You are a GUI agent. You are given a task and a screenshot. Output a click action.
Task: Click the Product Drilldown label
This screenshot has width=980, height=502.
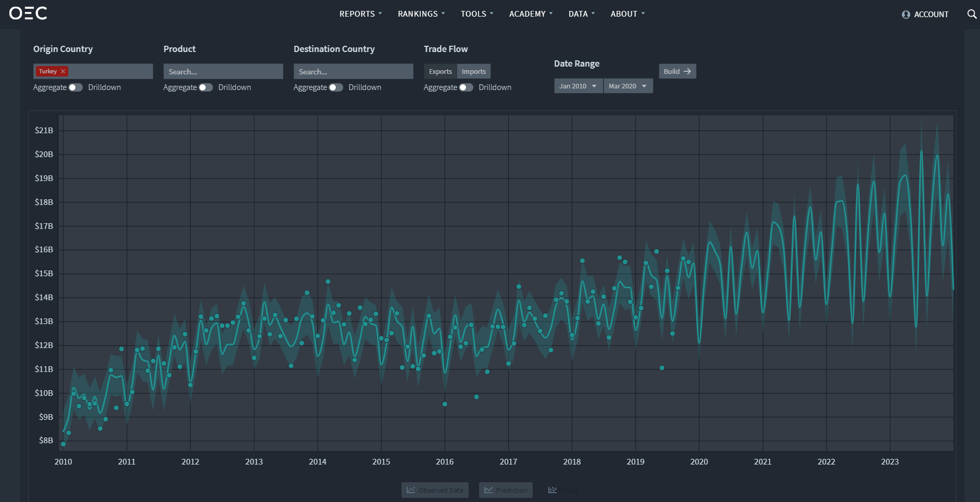(x=235, y=87)
